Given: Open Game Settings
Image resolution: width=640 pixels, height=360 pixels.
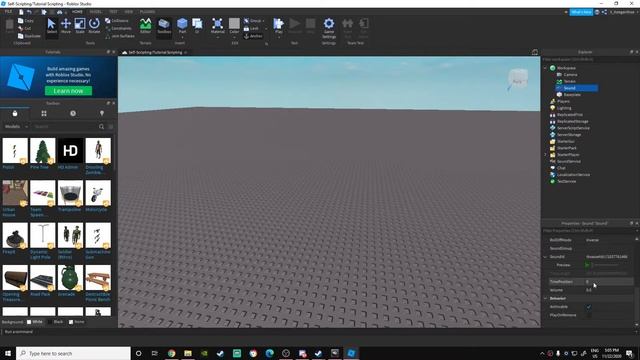Looking at the screenshot, I should click(329, 29).
